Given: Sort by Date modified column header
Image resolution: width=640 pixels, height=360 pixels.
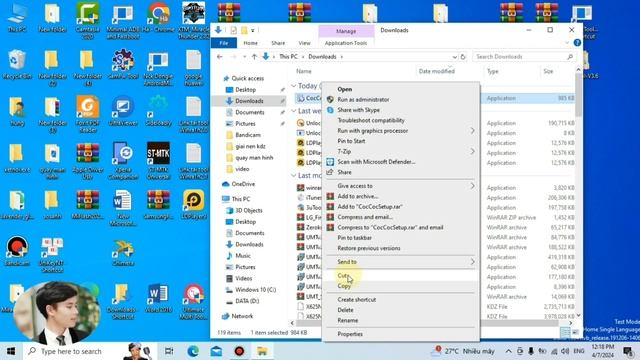Looking at the screenshot, I should click(436, 71).
